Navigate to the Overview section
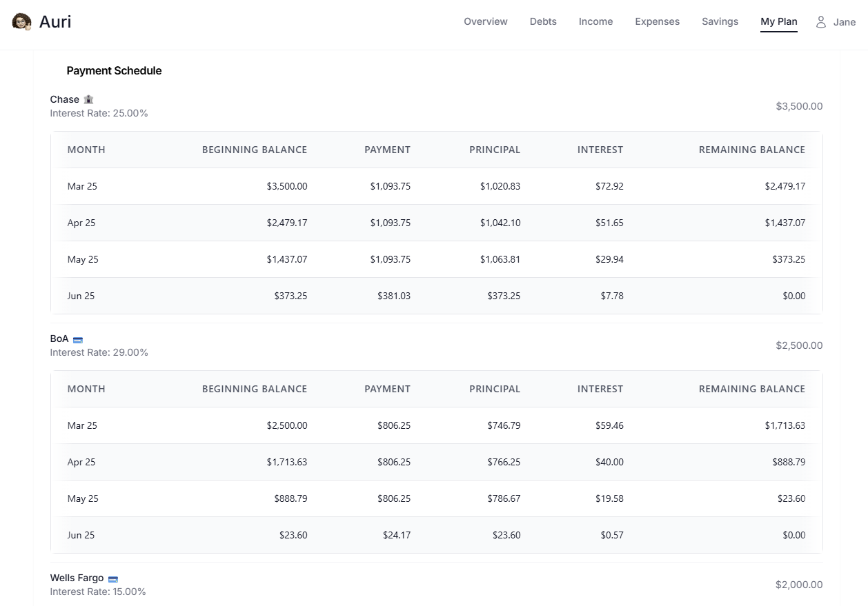 click(x=485, y=21)
